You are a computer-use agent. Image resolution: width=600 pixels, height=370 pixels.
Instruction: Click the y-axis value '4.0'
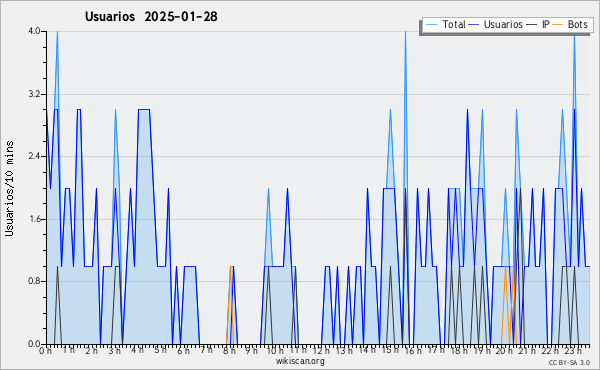tap(34, 31)
